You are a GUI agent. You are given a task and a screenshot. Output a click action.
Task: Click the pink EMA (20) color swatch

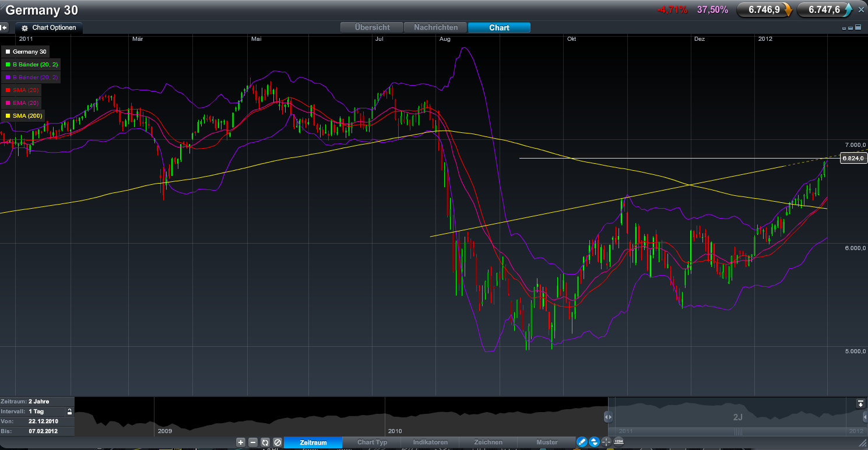point(8,103)
